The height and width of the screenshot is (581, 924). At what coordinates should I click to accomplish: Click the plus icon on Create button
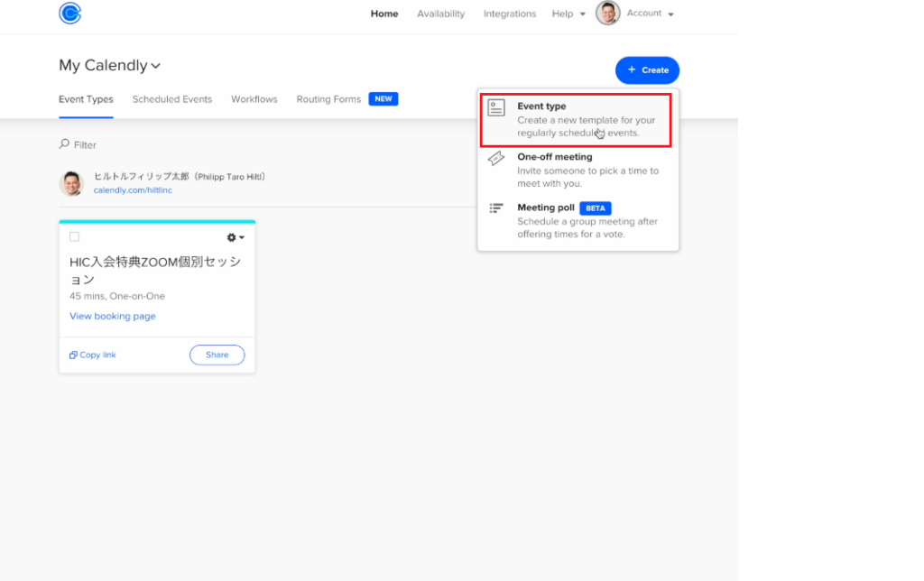(632, 69)
